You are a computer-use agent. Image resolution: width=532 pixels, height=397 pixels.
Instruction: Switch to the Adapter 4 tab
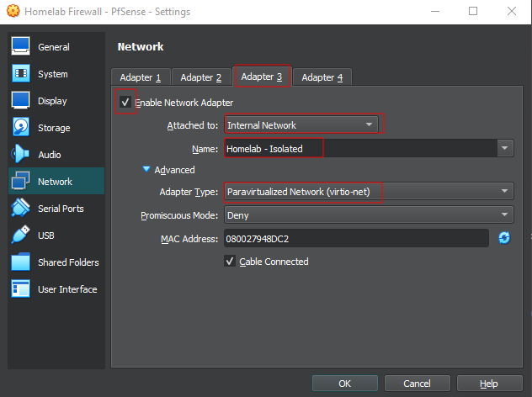click(322, 77)
